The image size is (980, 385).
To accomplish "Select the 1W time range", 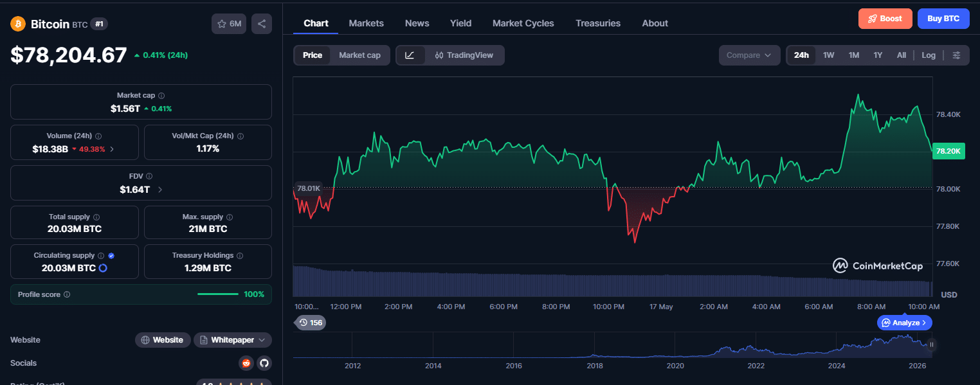I will (828, 55).
